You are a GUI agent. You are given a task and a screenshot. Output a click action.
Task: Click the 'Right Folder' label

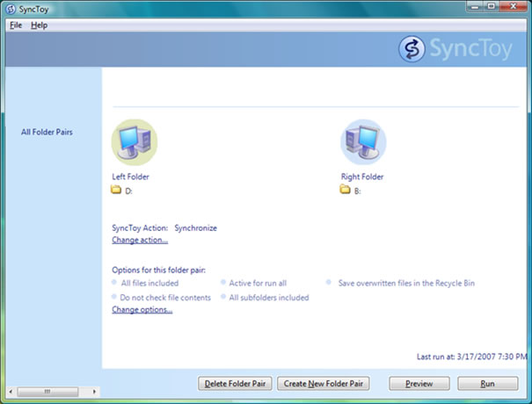[x=362, y=177]
